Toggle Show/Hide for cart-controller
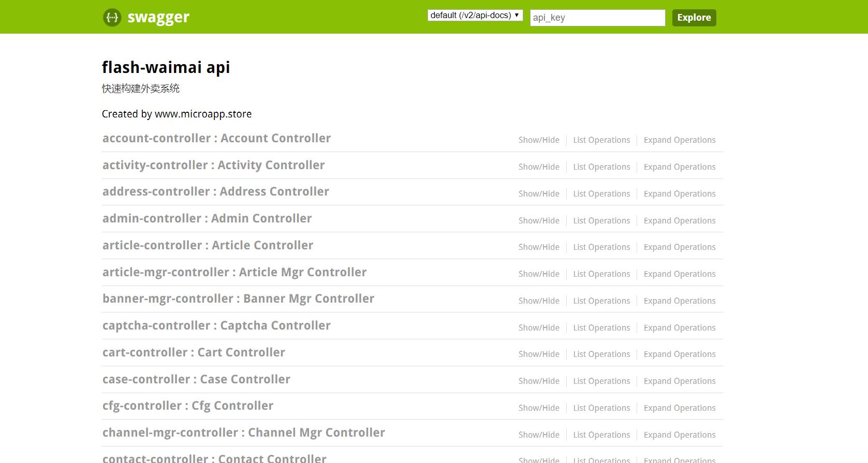The height and width of the screenshot is (463, 868). tap(539, 354)
